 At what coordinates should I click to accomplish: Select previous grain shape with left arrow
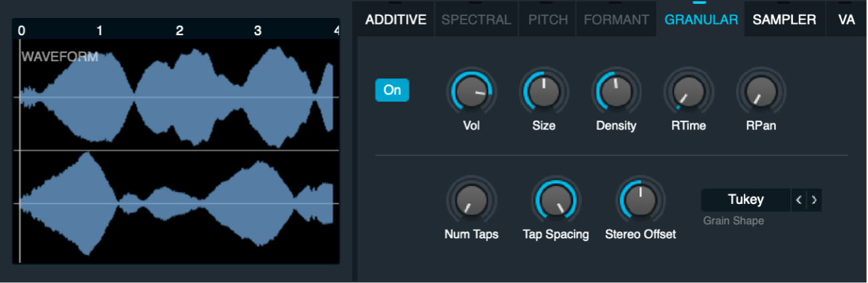click(x=799, y=199)
